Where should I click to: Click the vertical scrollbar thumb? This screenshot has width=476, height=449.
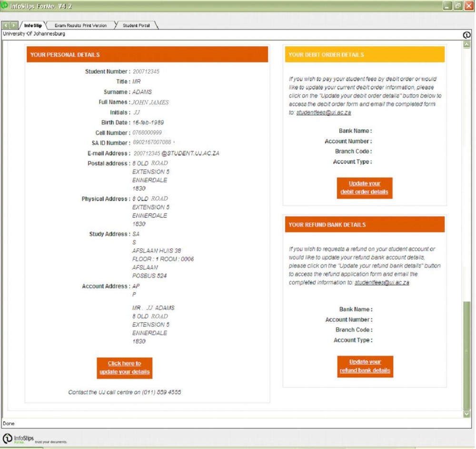466,352
